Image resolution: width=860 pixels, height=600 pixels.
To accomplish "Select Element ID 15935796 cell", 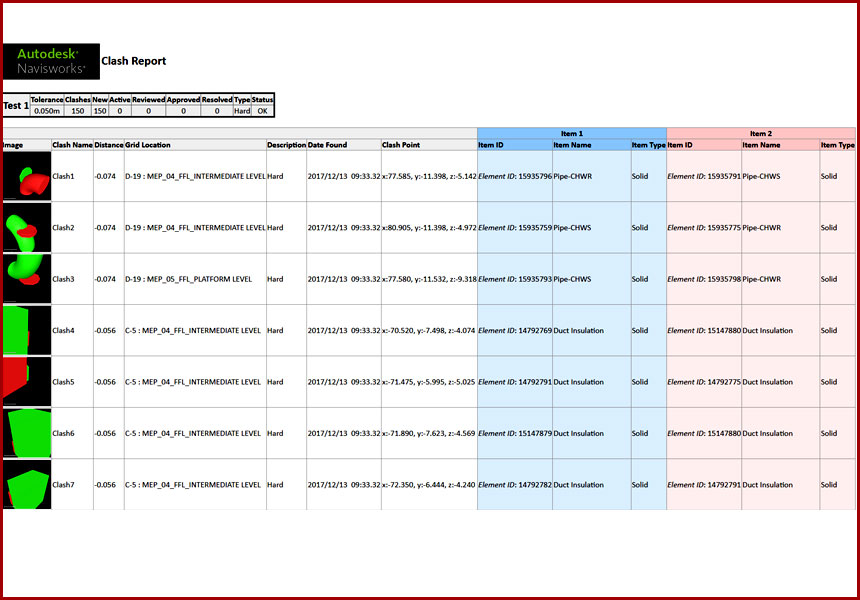I will (515, 176).
